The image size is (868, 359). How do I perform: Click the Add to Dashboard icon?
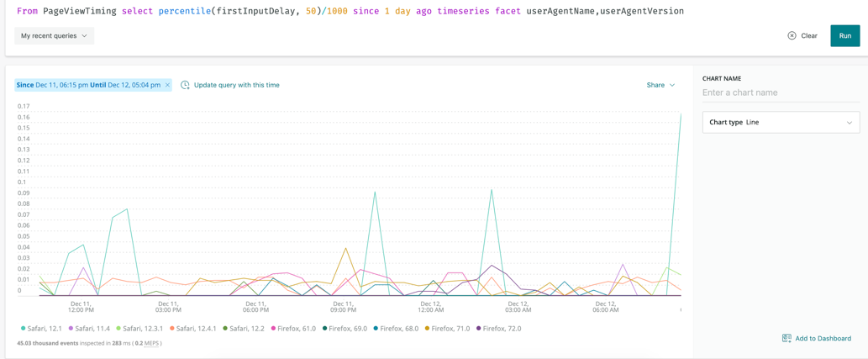click(786, 338)
